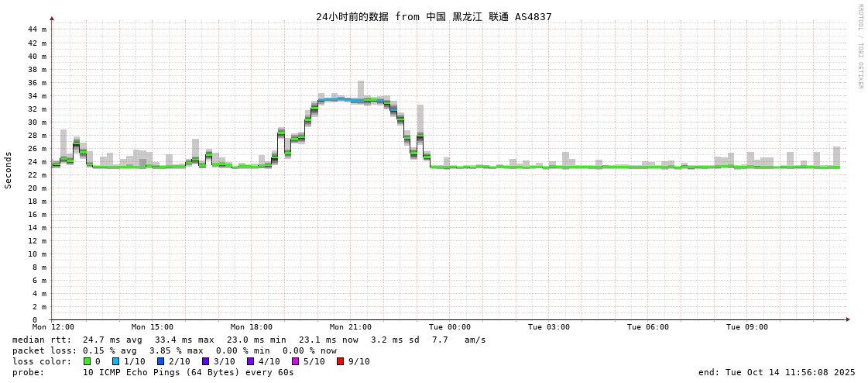
Task: Select the red 9/10 loss swatch
Action: [340, 361]
